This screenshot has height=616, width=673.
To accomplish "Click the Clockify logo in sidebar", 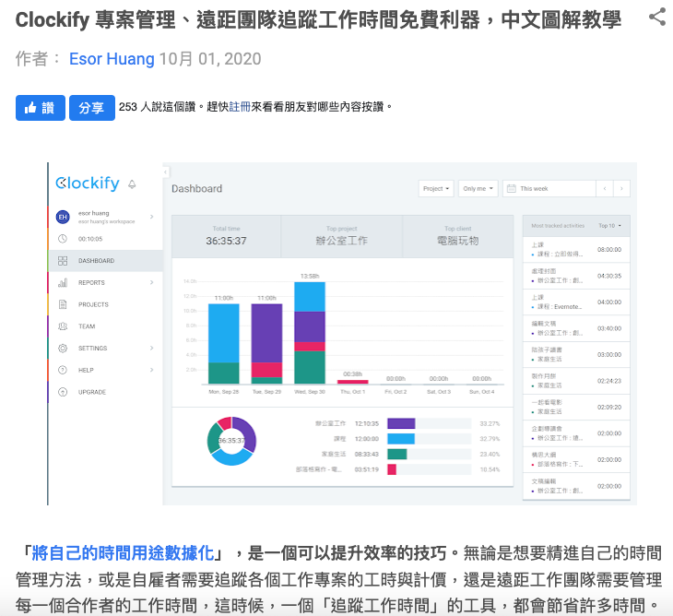I will (x=88, y=184).
